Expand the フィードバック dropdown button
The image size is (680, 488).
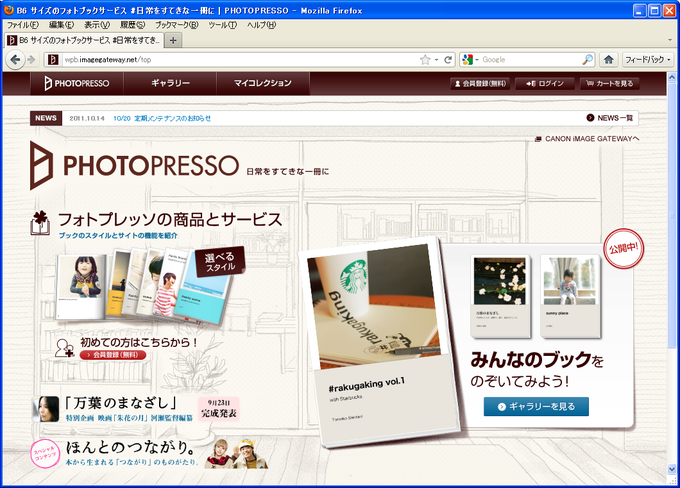point(648,59)
